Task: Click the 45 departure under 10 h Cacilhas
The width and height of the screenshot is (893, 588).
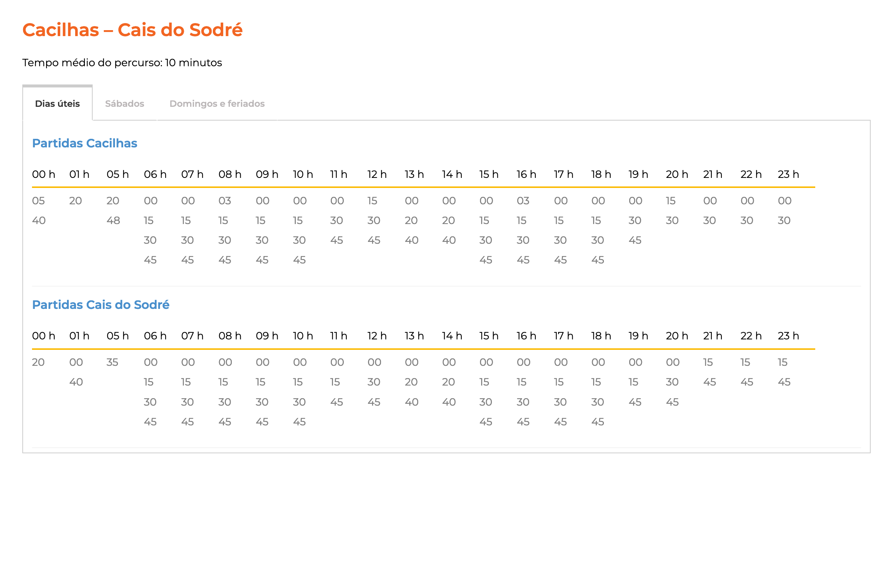Action: tap(300, 260)
